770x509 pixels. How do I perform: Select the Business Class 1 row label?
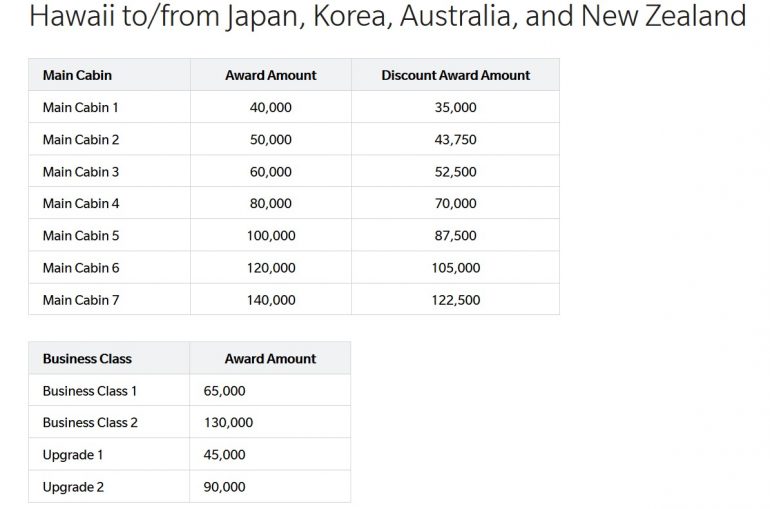90,390
